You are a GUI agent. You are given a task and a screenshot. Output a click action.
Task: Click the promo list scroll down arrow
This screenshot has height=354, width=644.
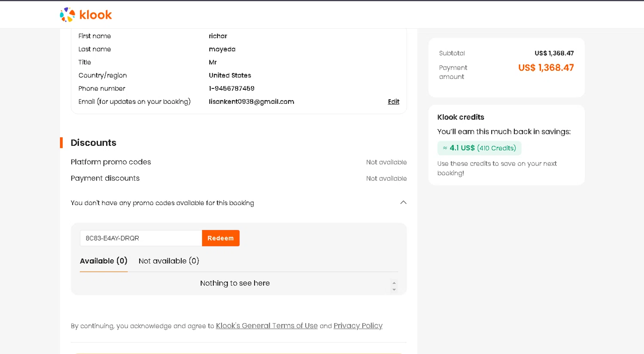pyautogui.click(x=394, y=290)
